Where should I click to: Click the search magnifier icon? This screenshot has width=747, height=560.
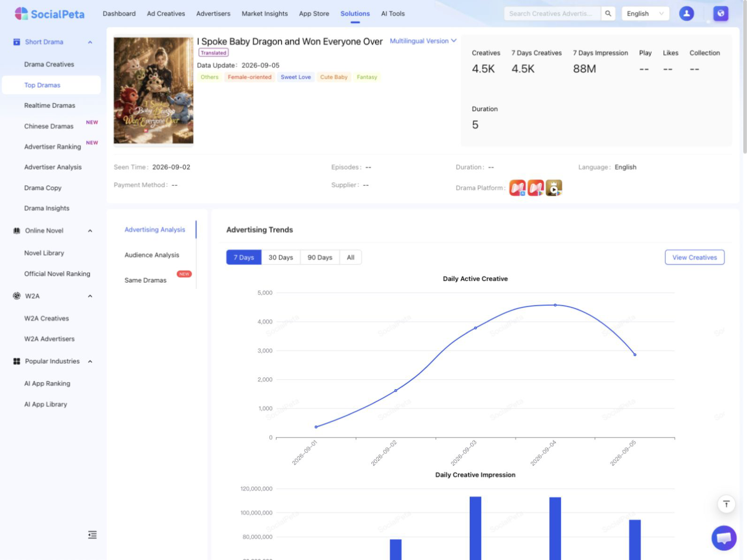pos(608,14)
